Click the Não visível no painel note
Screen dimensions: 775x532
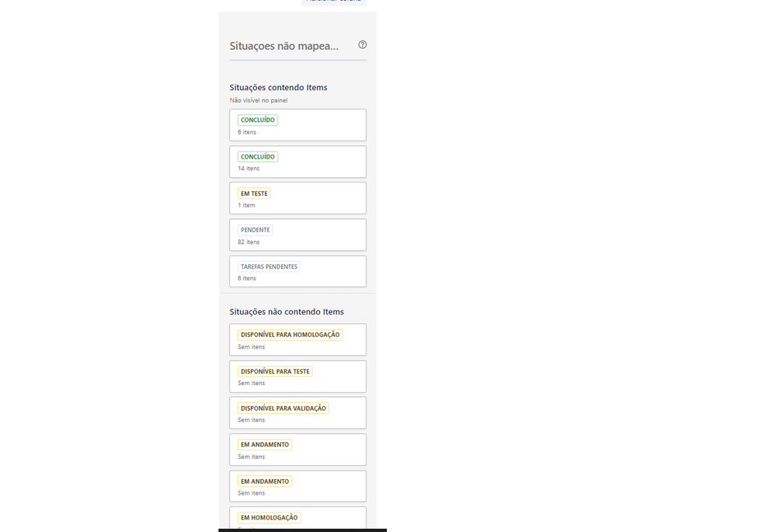(x=259, y=100)
